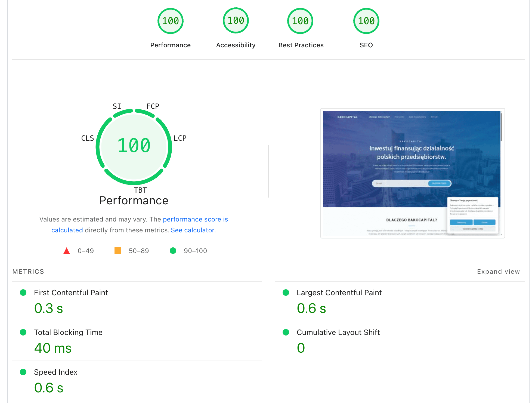Click the Performance category label at top

pyautogui.click(x=171, y=45)
